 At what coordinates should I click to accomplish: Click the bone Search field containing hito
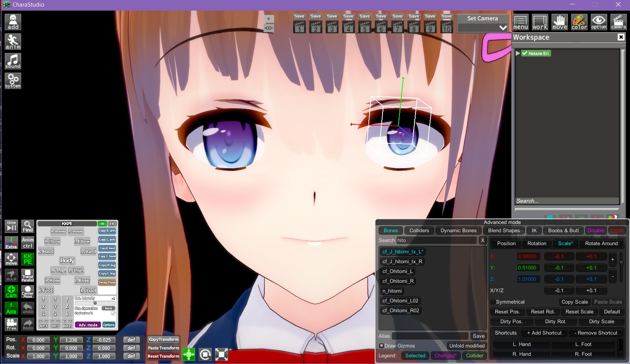pos(436,240)
